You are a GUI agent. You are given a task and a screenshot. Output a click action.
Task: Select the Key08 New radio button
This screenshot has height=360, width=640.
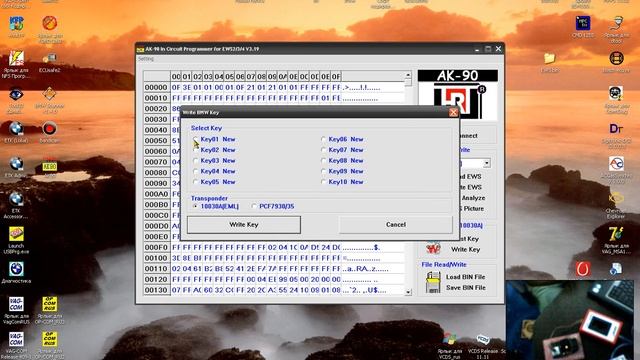point(324,161)
